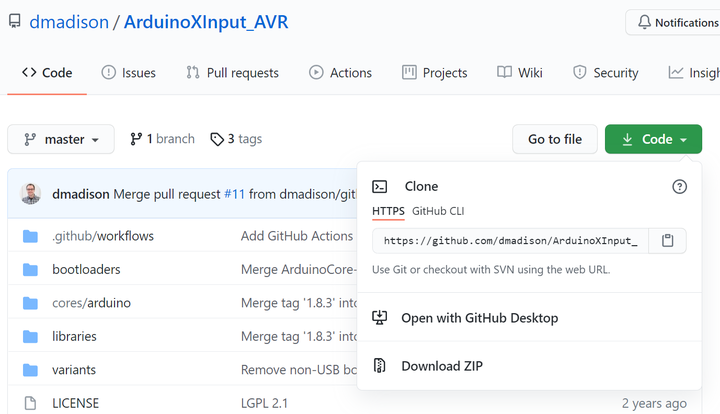Copy the clone URL with clipboard icon
Image resolution: width=720 pixels, height=414 pixels.
(668, 241)
